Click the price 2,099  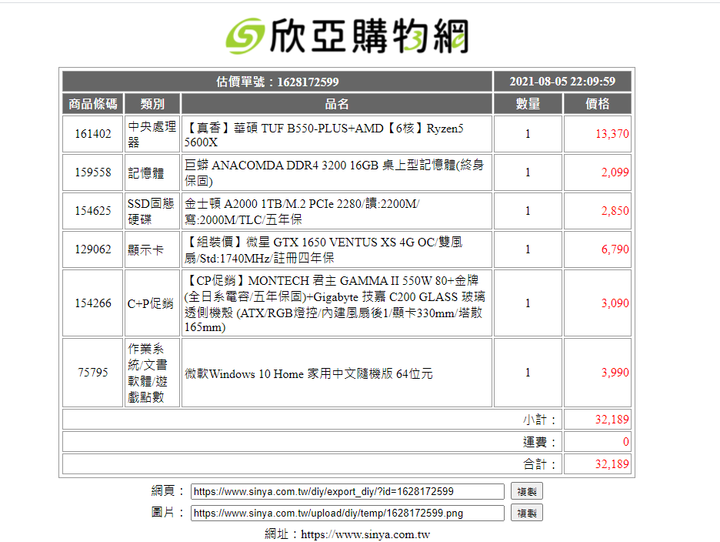click(x=615, y=172)
